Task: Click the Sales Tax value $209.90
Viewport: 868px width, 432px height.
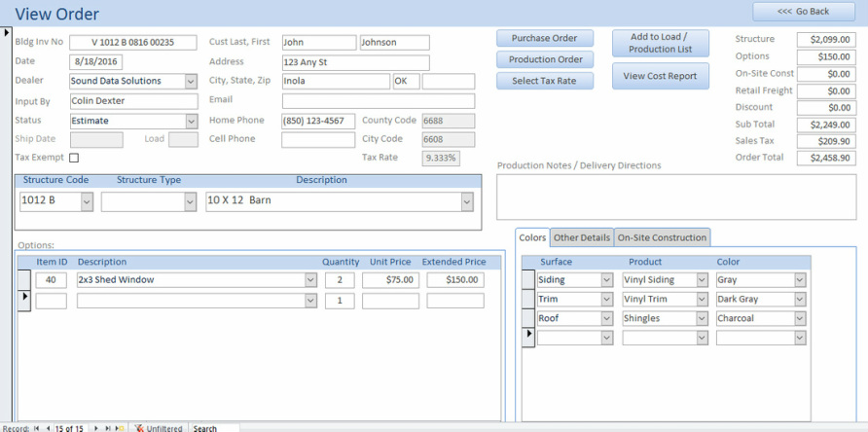Action: point(826,141)
